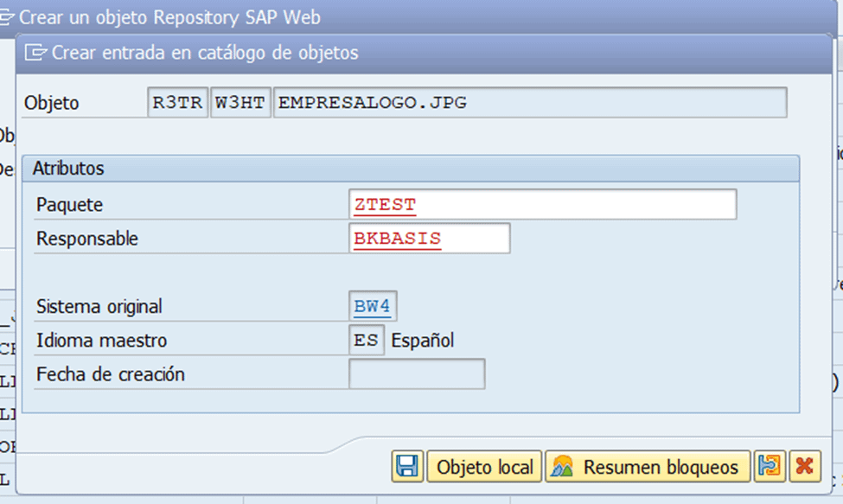The image size is (843, 504).
Task: Click the dialog title icon beside Crear entrada
Action: (35, 53)
